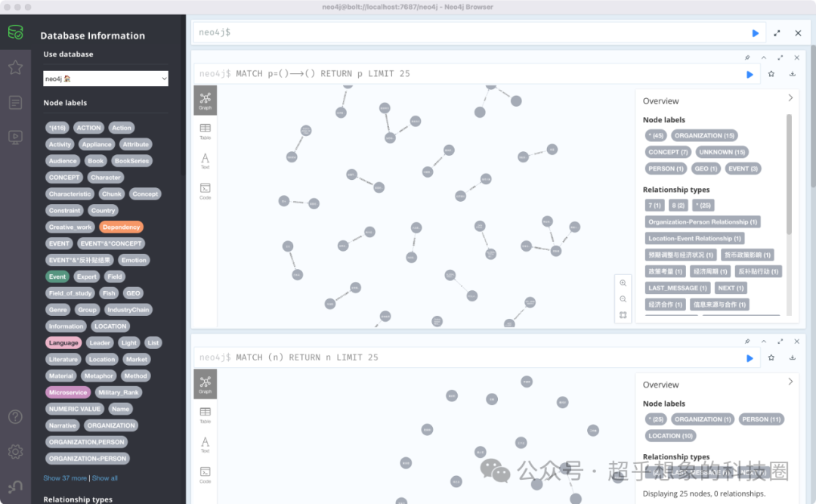Collapse the MATCH (n) result frame
816x504 pixels.
point(763,342)
